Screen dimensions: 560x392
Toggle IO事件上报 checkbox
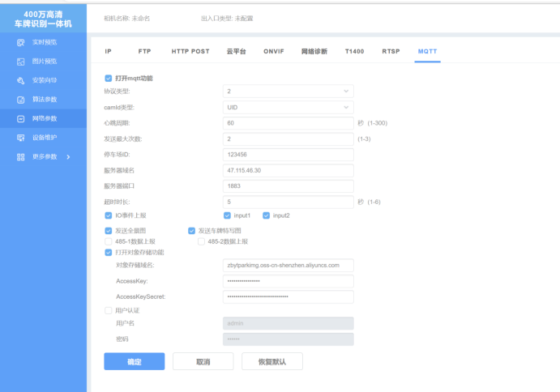point(109,215)
